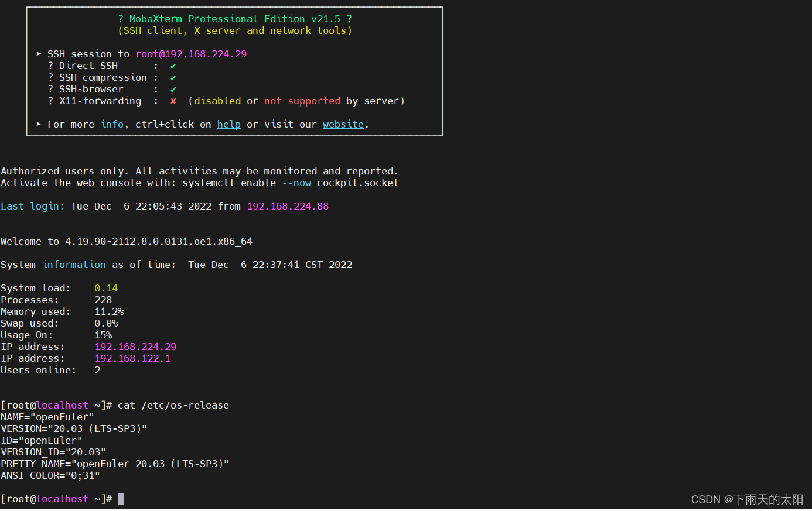
Task: Click the Usage On value 15%
Action: (103, 335)
